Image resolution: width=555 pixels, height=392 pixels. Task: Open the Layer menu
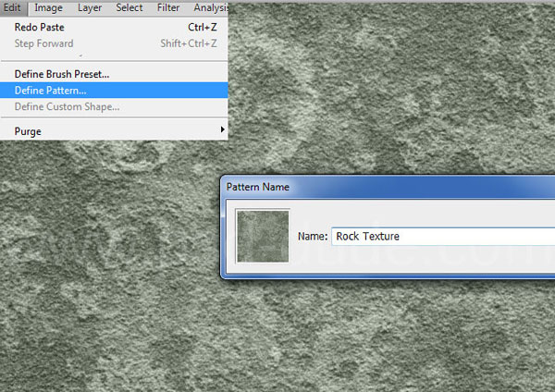(90, 7)
